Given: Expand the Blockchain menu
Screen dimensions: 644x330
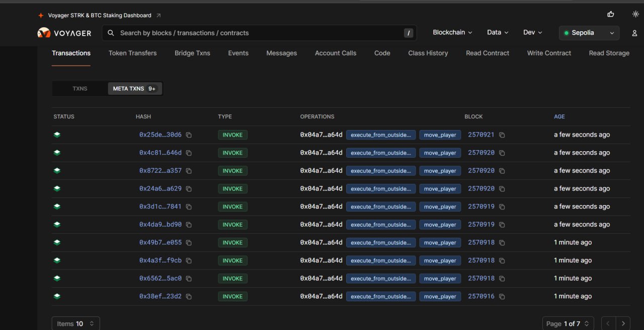Looking at the screenshot, I should [x=452, y=32].
